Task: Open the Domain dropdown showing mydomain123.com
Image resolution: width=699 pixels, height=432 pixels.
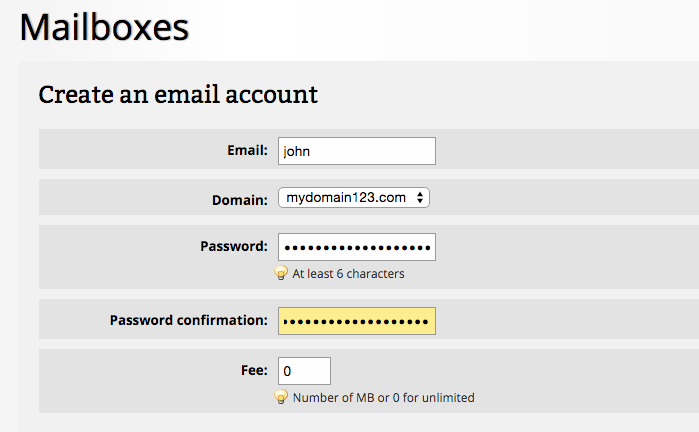Action: coord(353,198)
